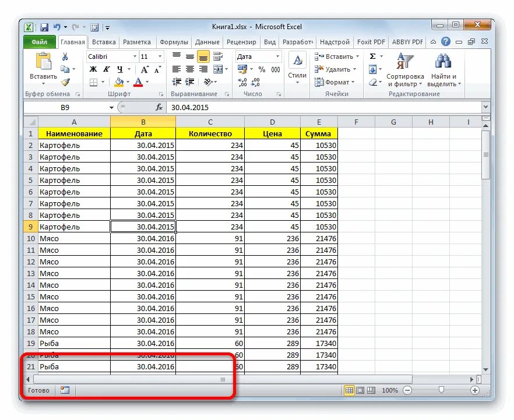Click the Excel Help question mark

click(x=445, y=41)
